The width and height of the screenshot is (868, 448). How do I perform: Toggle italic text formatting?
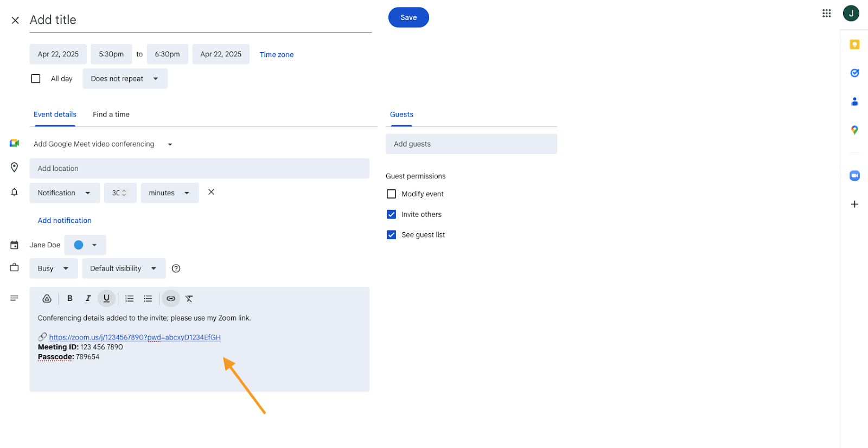tap(88, 298)
